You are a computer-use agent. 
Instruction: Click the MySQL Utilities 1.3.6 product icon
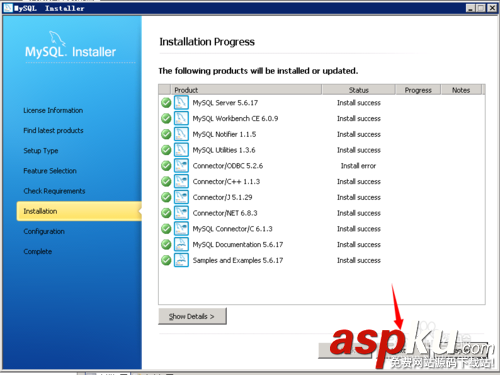pyautogui.click(x=181, y=150)
